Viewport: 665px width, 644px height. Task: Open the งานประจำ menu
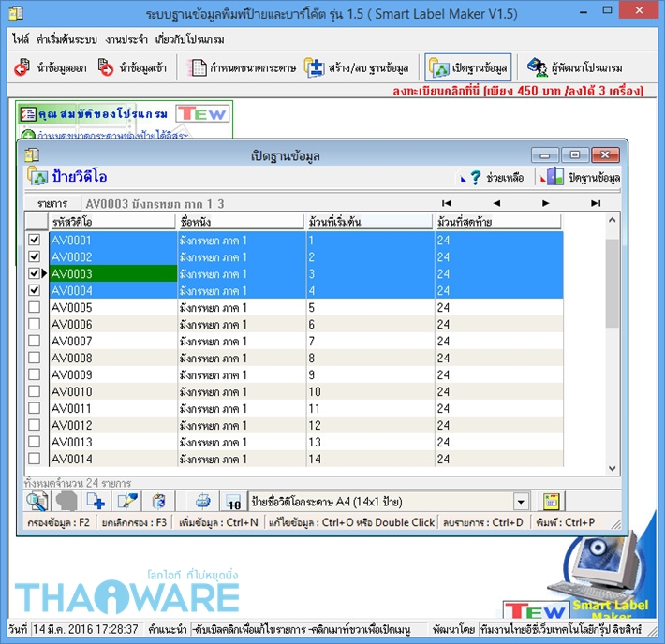click(x=126, y=39)
